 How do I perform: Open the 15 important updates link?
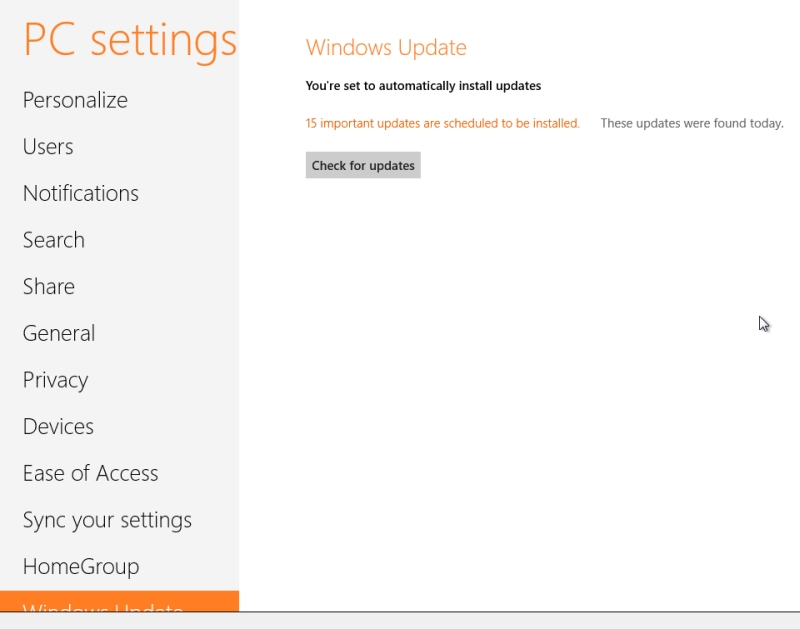pos(442,123)
